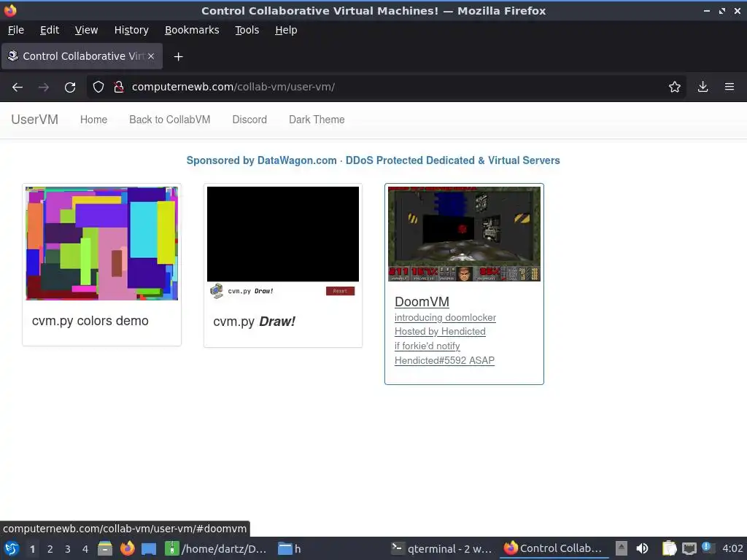Go to the Home page link
The height and width of the screenshot is (560, 747).
coord(93,120)
